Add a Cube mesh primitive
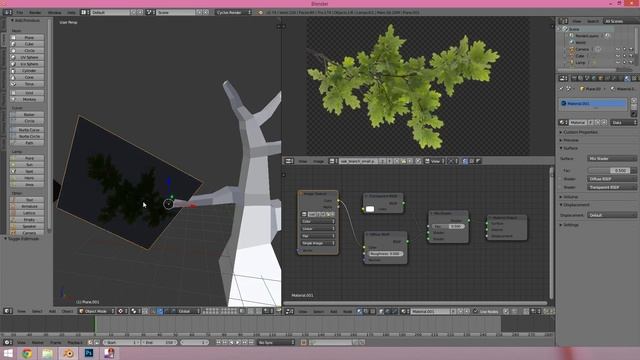The image size is (640, 360). pos(27,44)
